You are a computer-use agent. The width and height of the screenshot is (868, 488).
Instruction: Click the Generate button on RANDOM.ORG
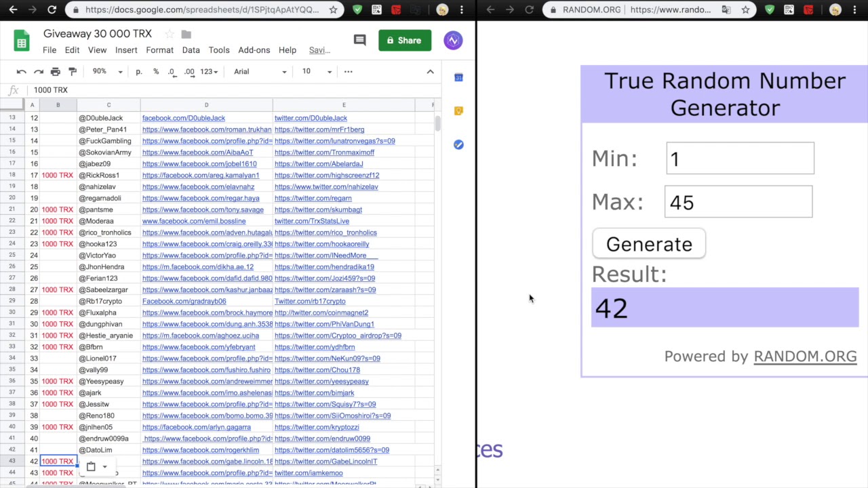(649, 244)
